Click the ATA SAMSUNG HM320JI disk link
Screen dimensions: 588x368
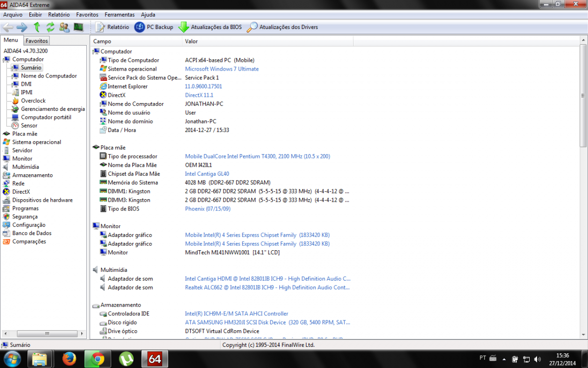[267, 322]
